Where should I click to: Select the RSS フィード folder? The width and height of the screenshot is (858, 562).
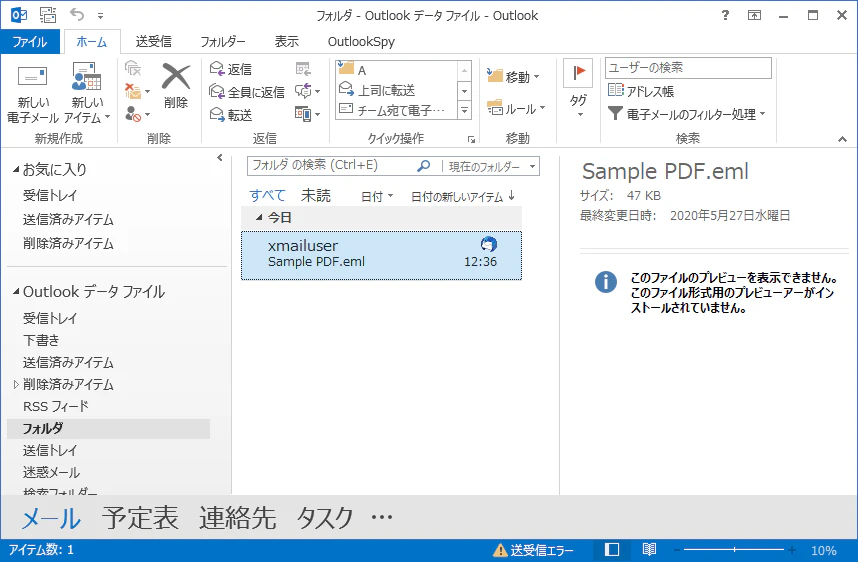(x=55, y=407)
